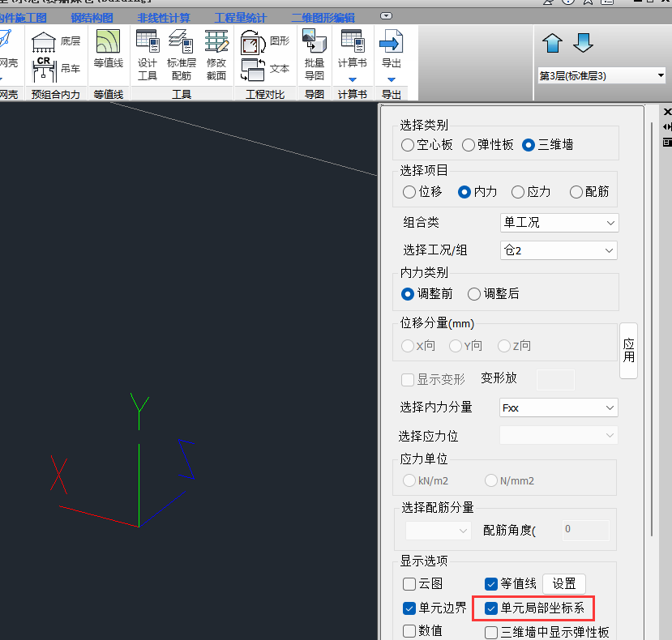
Task: Click the ribbon collapse toggle icon
Action: pos(386,16)
